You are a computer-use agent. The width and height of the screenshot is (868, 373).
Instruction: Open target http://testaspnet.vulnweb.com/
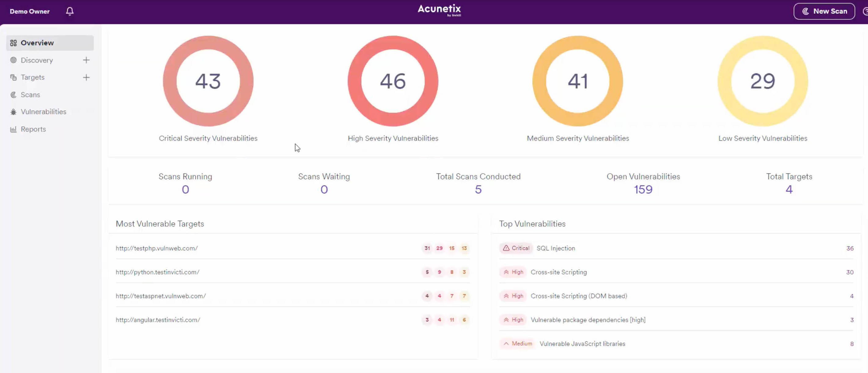coord(161,296)
